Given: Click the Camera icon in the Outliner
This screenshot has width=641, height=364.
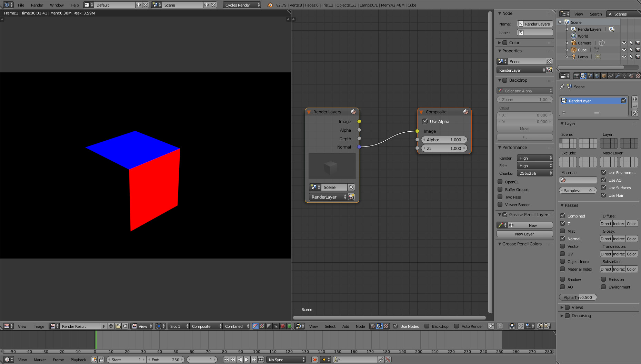Looking at the screenshot, I should pos(574,43).
